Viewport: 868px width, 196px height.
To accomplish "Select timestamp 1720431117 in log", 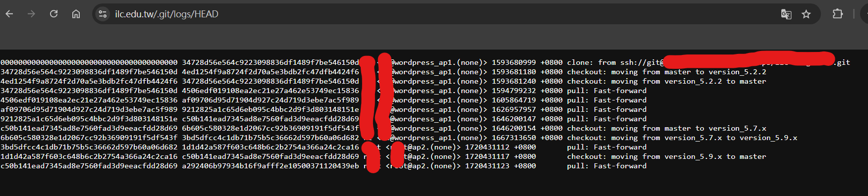I will point(487,156).
